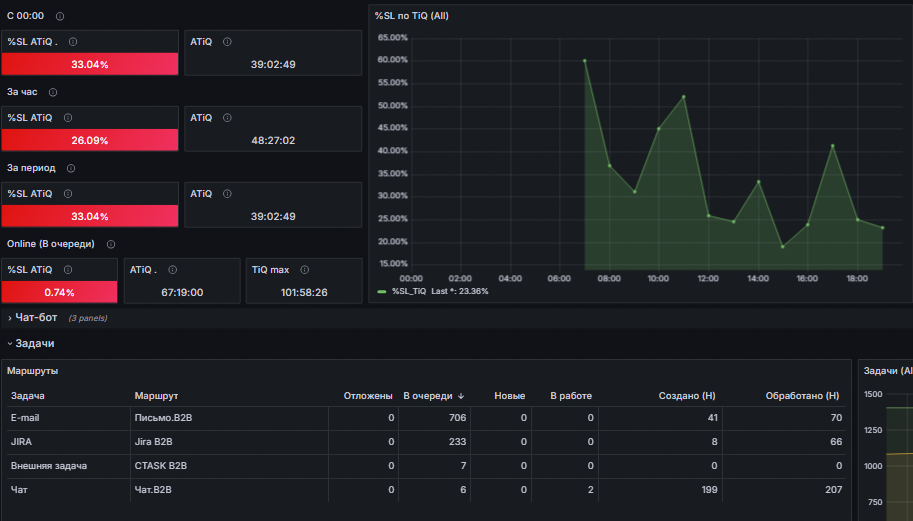Click the Маршрут column header
The image size is (913, 521).
tap(156, 396)
